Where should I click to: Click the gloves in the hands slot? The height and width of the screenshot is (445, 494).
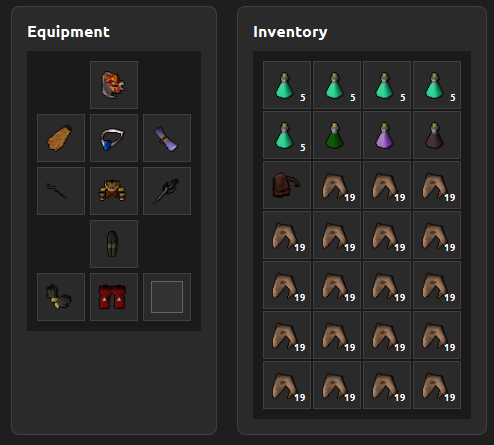pos(61,297)
